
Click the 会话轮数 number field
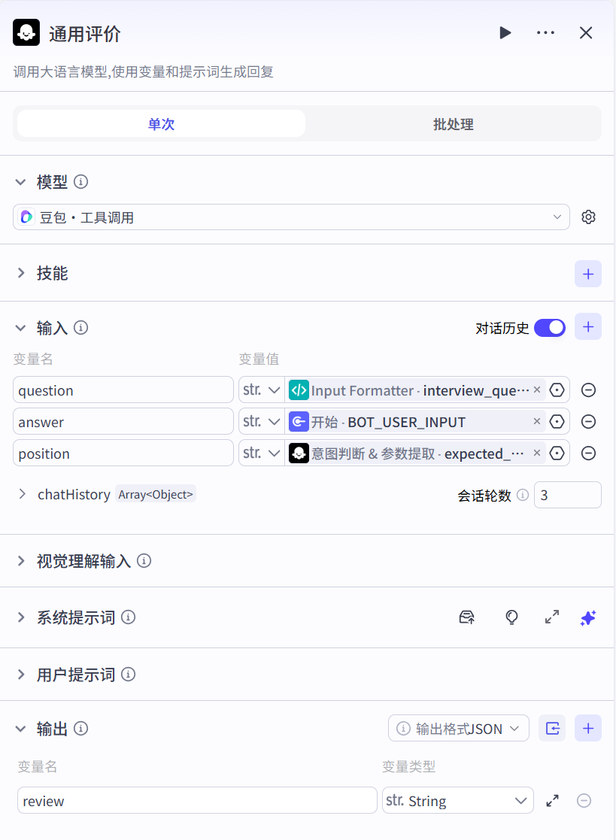[x=567, y=495]
